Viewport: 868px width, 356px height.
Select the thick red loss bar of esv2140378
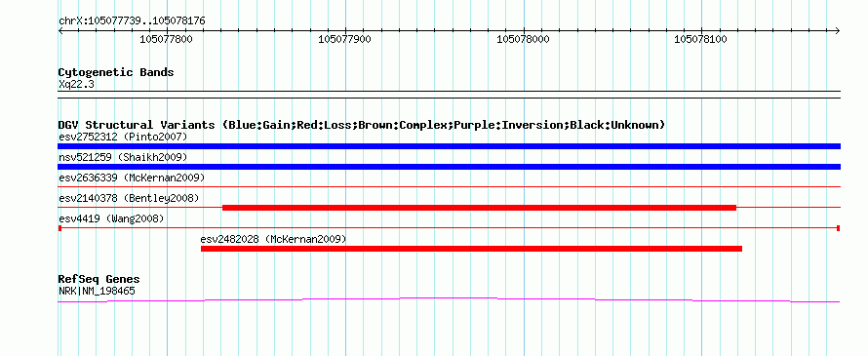[480, 208]
